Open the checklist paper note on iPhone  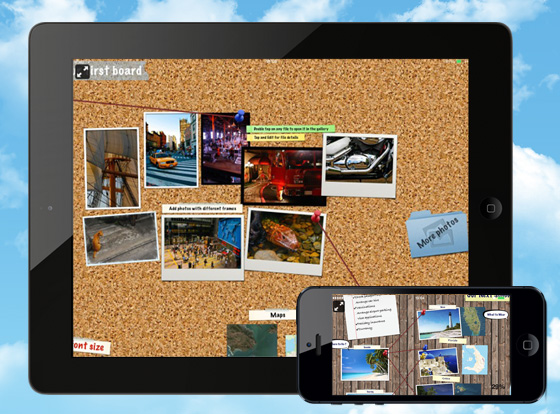[x=371, y=316]
